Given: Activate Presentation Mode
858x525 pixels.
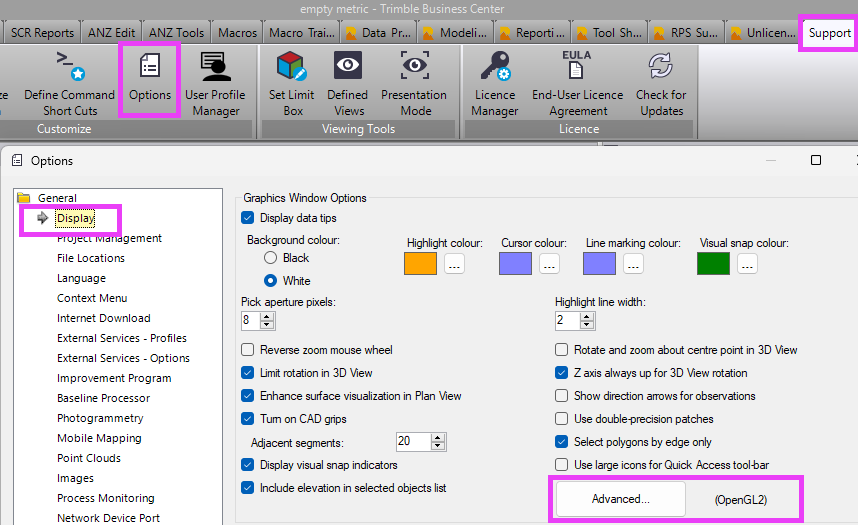Looking at the screenshot, I should pos(414,84).
